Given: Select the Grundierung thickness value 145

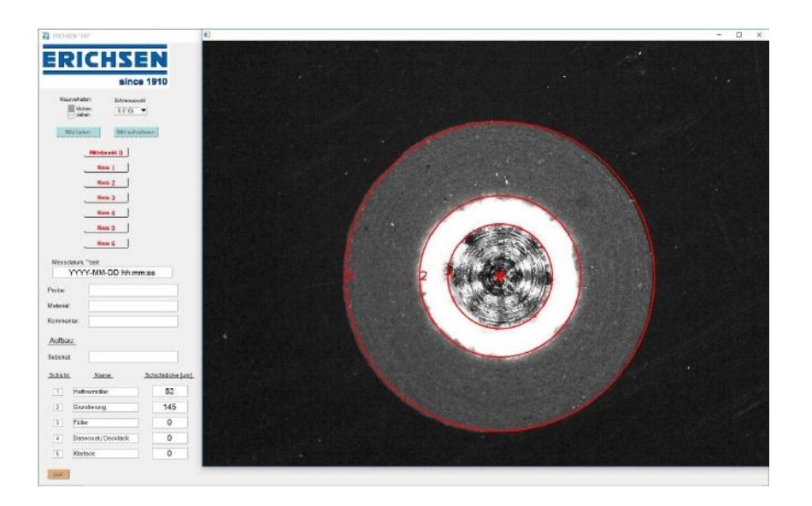Looking at the screenshot, I should 169,407.
